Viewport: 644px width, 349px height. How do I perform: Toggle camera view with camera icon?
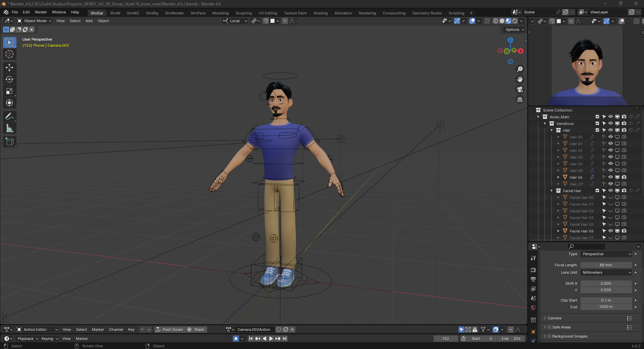pyautogui.click(x=520, y=89)
